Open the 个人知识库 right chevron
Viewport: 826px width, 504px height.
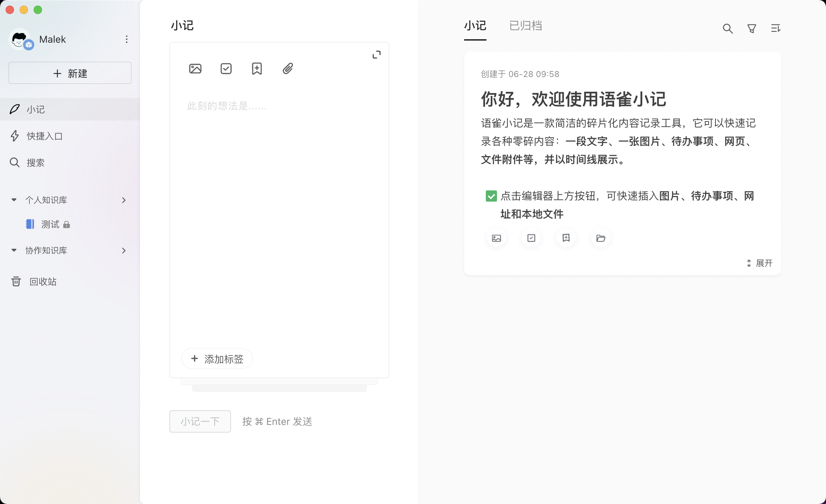[124, 200]
